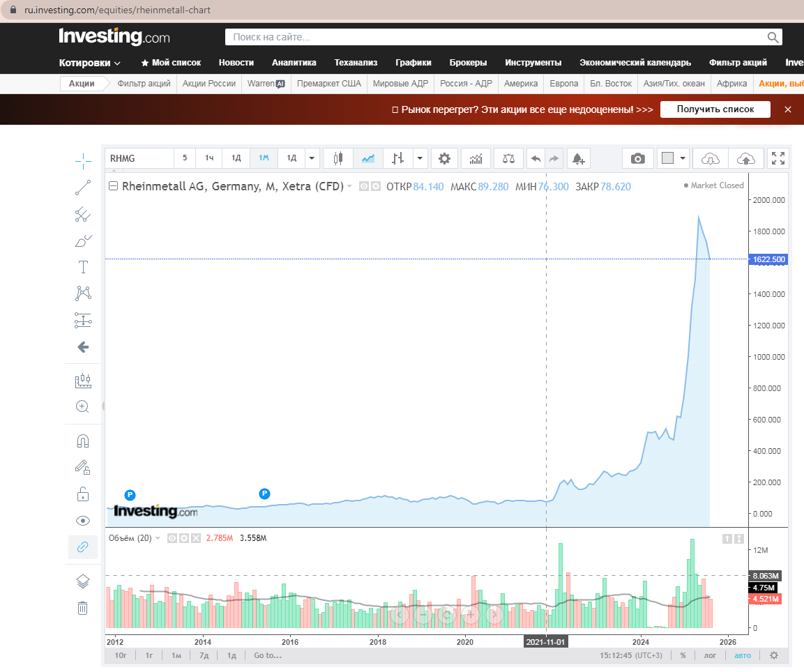Click the Получить список button
The width and height of the screenshot is (804, 672).
715,109
